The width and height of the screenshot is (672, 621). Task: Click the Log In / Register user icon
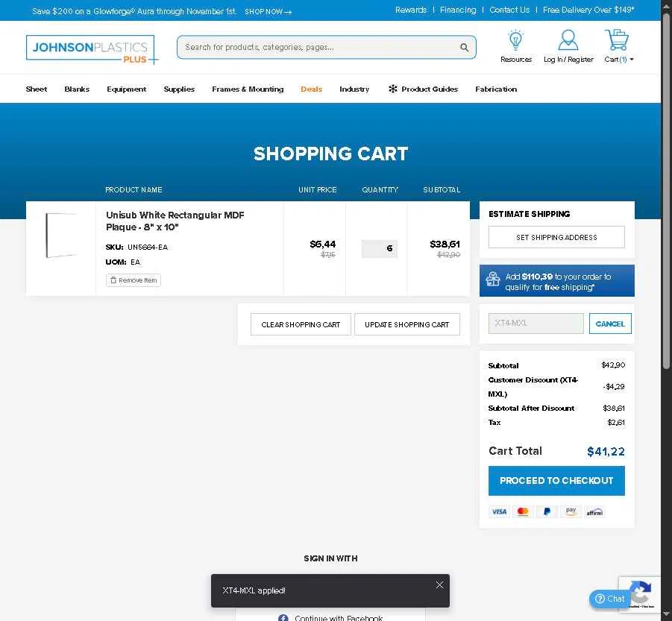[x=568, y=40]
